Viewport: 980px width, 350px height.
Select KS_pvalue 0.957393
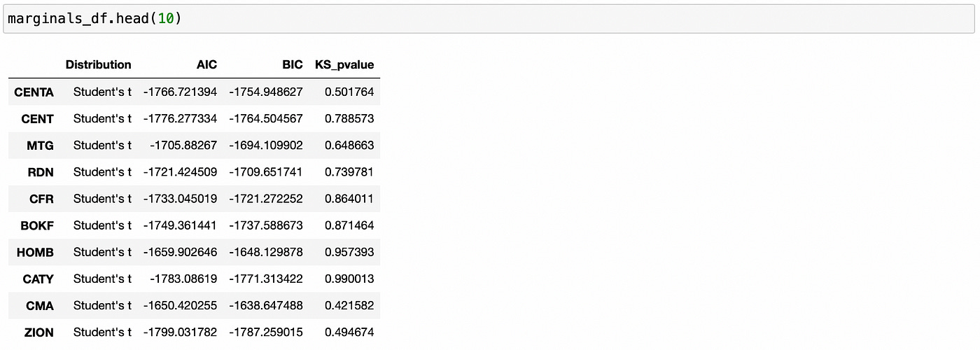349,252
